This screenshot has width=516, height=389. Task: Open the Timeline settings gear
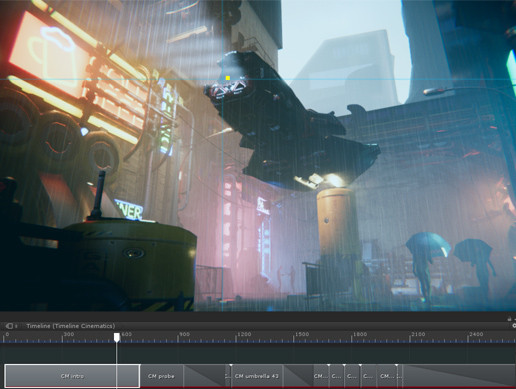514,326
